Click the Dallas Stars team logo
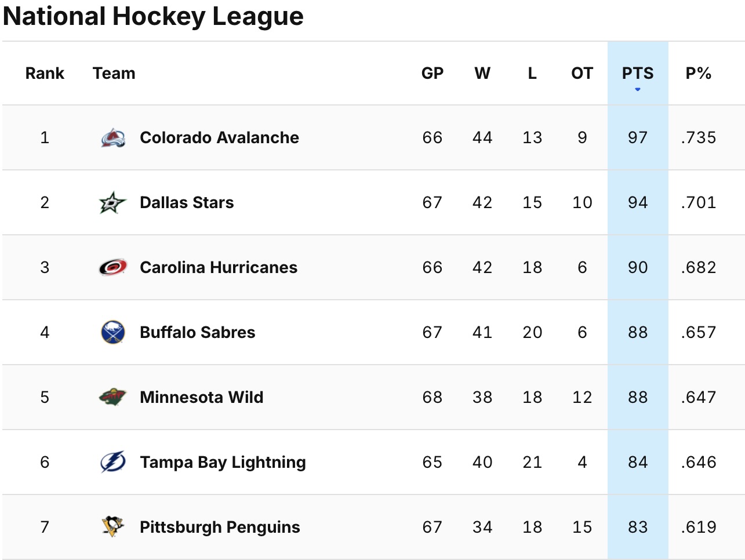The width and height of the screenshot is (745, 560). click(x=112, y=203)
